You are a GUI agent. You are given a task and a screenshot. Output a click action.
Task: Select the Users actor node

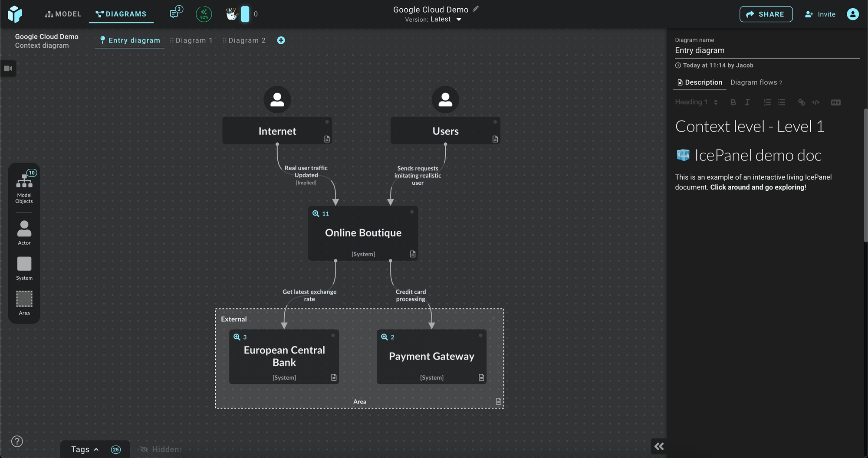(x=445, y=131)
